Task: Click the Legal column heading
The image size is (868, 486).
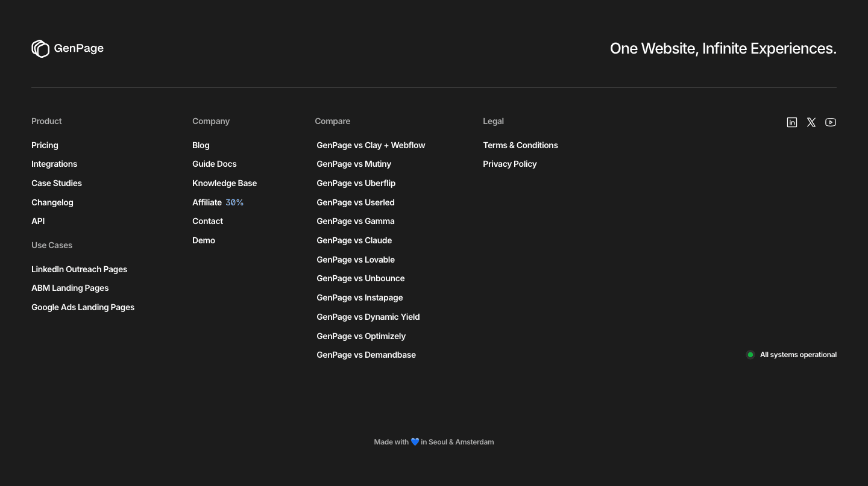Action: click(493, 121)
